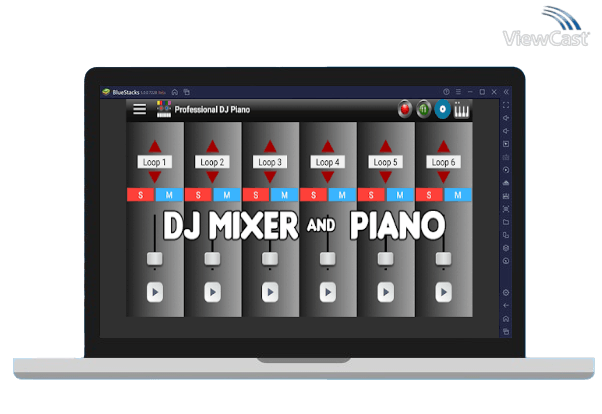This screenshot has height=414, width=602.
Task: Mute Loop 1 with the M button
Action: [x=169, y=195]
